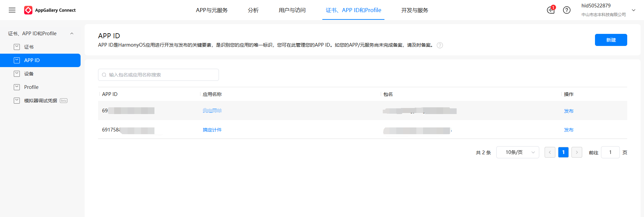The height and width of the screenshot is (217, 644).
Task: Click the username hid50522879
Action: 596,6
